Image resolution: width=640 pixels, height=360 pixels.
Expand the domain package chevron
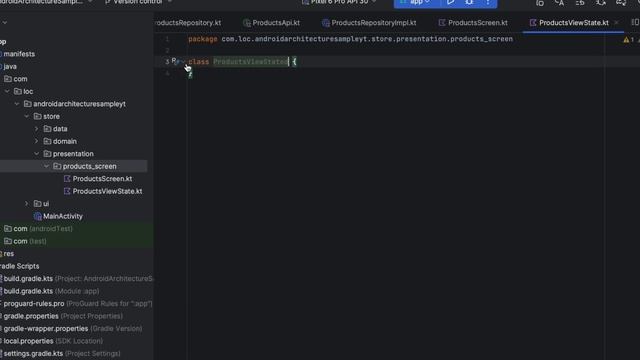[x=36, y=141]
